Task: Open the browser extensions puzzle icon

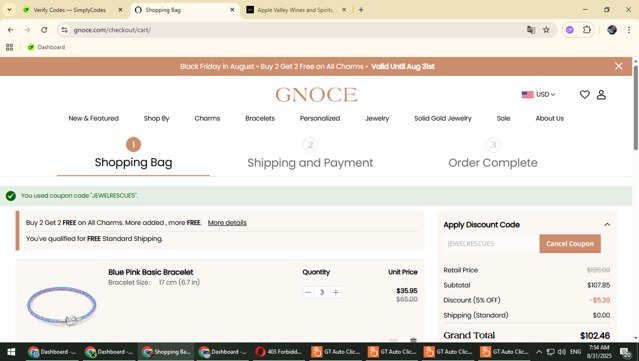Action: pyautogui.click(x=586, y=30)
